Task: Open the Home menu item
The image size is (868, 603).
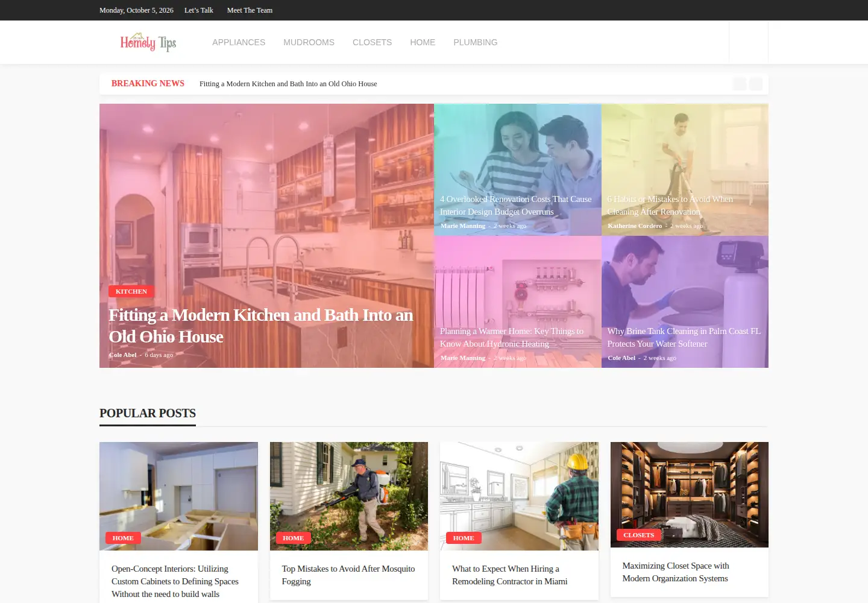Action: 423,42
